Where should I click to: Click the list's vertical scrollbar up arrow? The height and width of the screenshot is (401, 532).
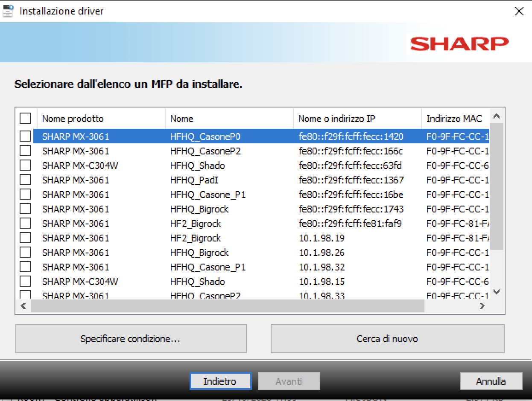pos(496,116)
